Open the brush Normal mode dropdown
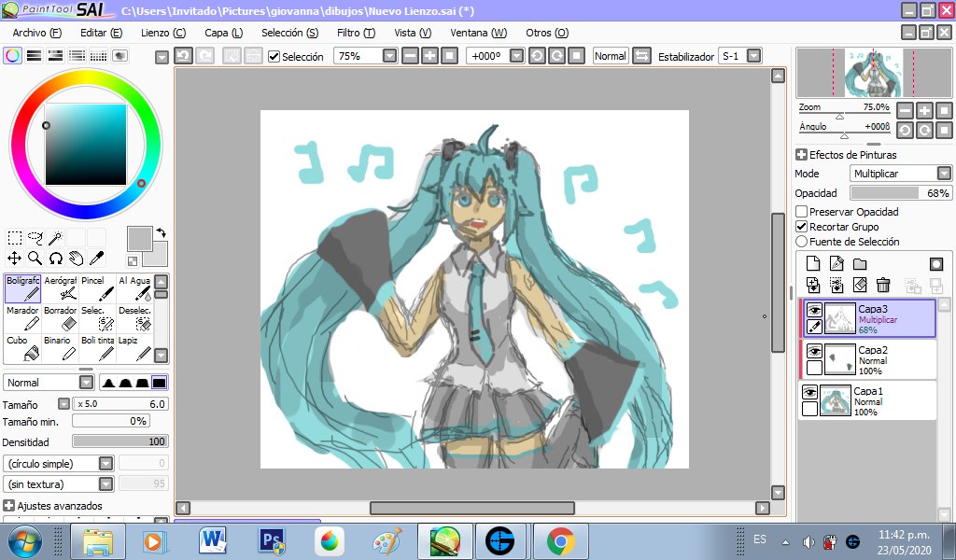 87,383
